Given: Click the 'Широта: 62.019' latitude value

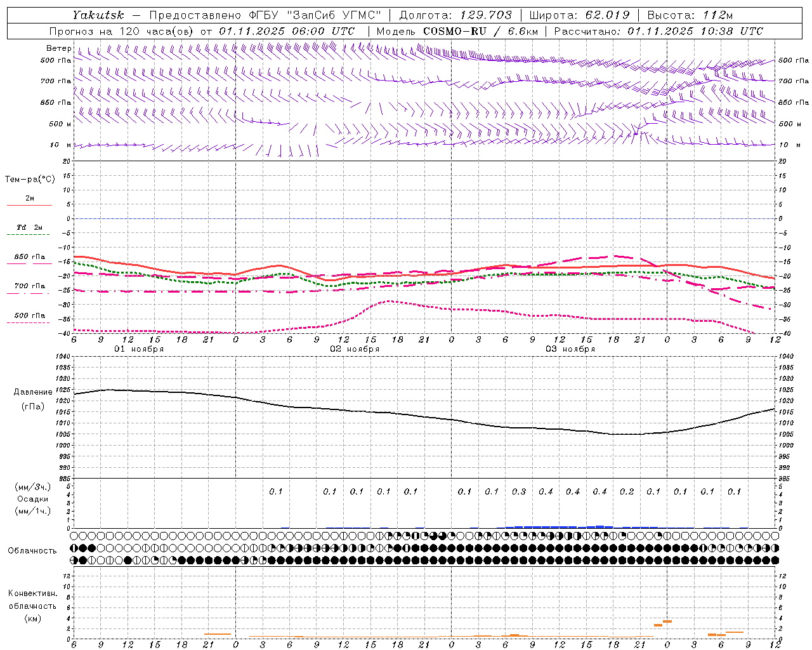Looking at the screenshot, I should point(579,15).
